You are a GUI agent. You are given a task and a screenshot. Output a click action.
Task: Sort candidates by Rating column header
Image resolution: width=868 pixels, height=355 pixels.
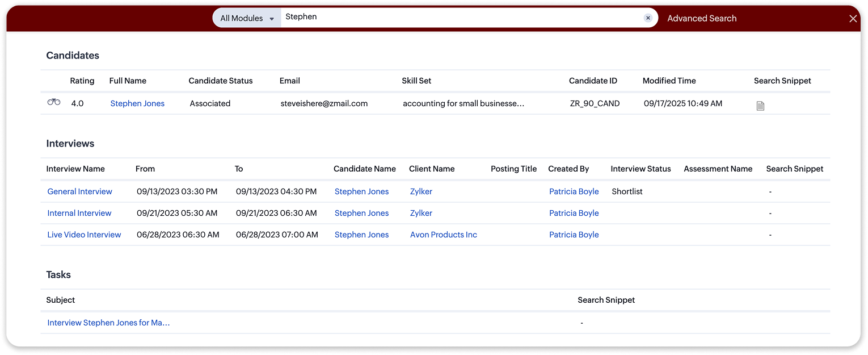[82, 81]
